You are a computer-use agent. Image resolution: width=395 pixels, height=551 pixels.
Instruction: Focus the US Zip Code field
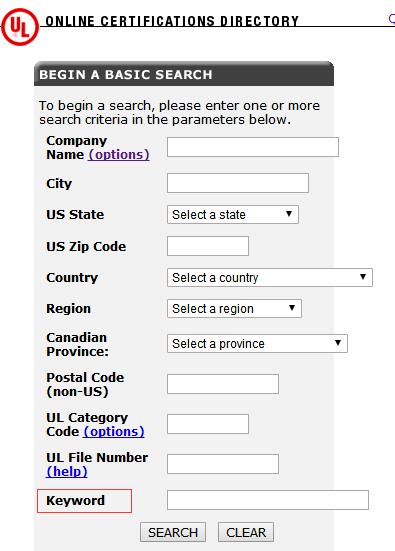tap(208, 246)
